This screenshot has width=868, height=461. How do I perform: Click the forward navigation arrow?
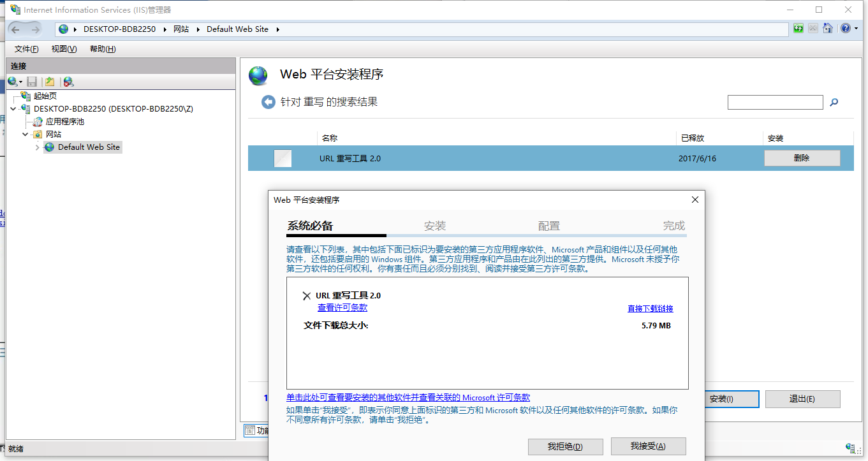35,29
